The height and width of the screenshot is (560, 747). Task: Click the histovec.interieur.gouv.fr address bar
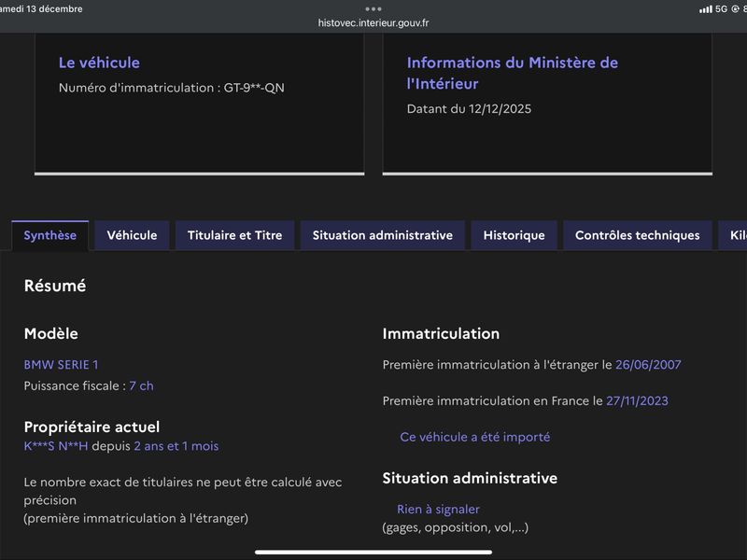pyautogui.click(x=373, y=22)
